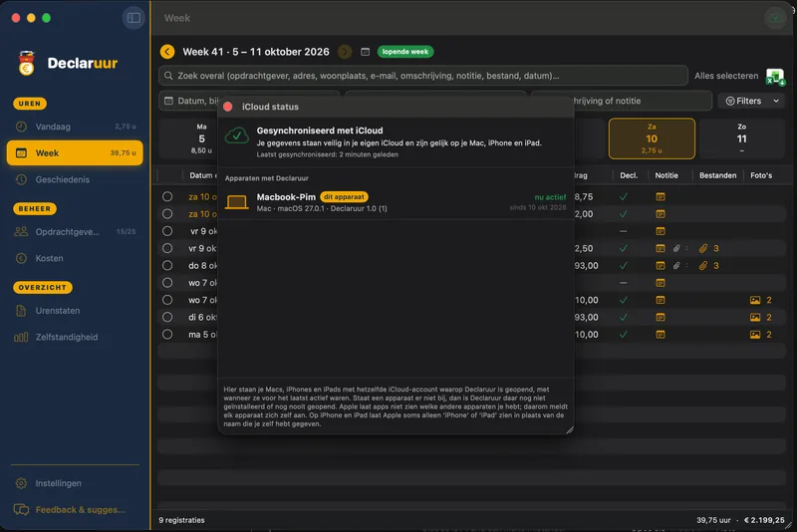Viewport: 797px width, 532px height.
Task: Select the Za 10 day tile
Action: [652, 138]
